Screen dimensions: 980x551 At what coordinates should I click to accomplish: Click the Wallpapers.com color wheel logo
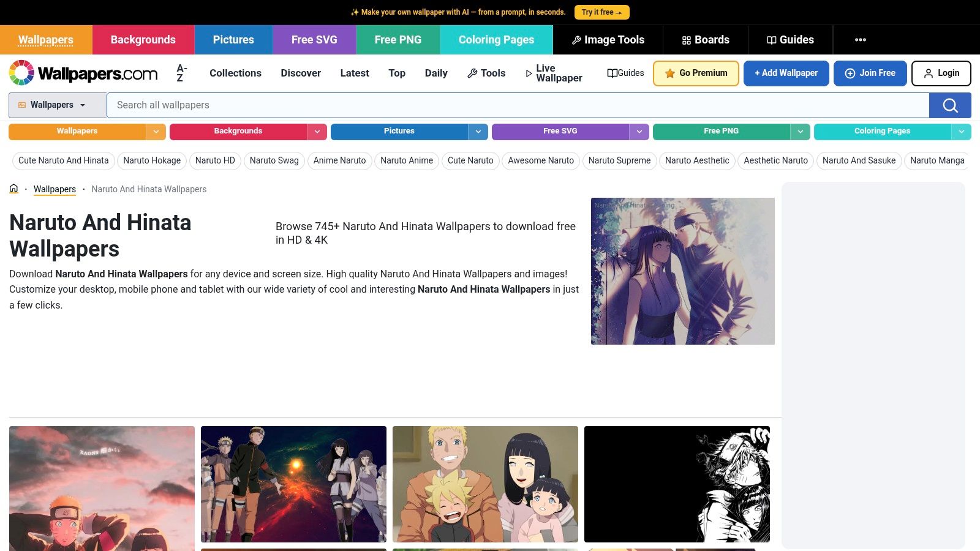coord(21,73)
